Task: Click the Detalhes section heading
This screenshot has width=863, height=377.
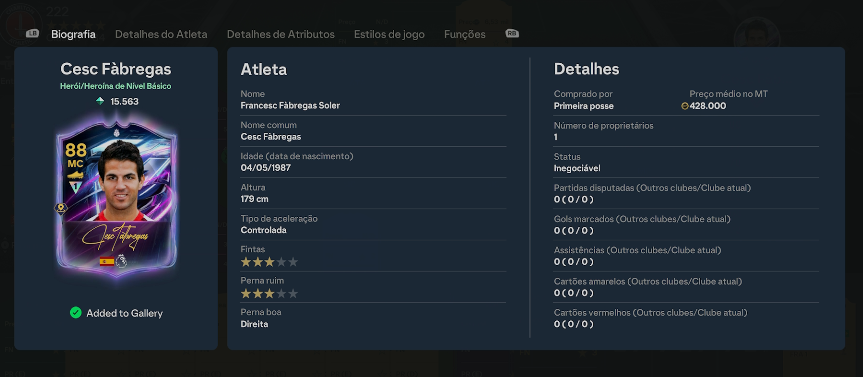Action: pos(586,69)
